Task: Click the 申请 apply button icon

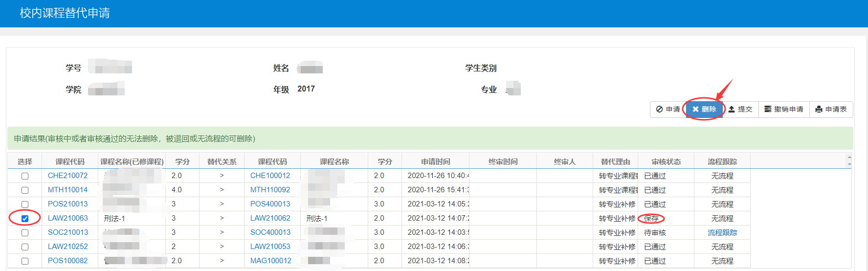Action: click(660, 109)
